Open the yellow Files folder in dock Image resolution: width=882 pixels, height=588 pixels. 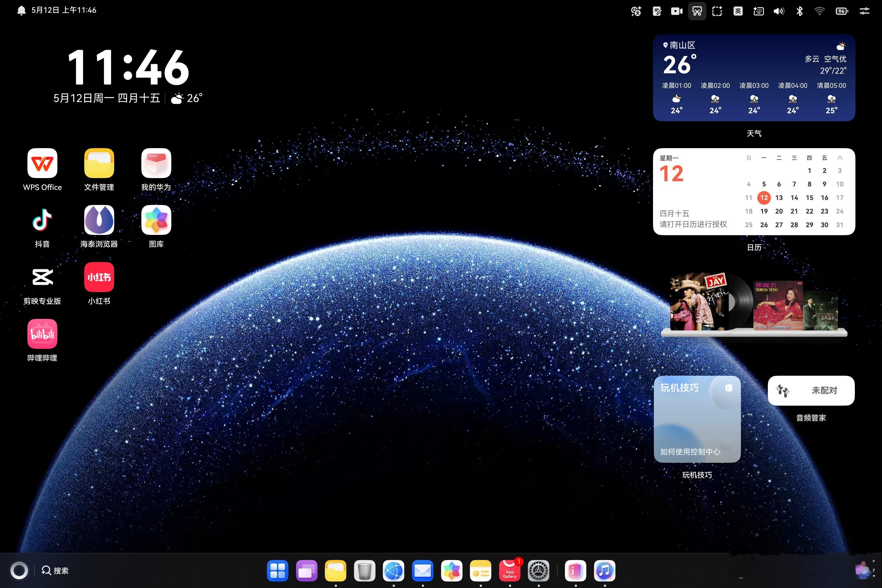click(x=336, y=571)
